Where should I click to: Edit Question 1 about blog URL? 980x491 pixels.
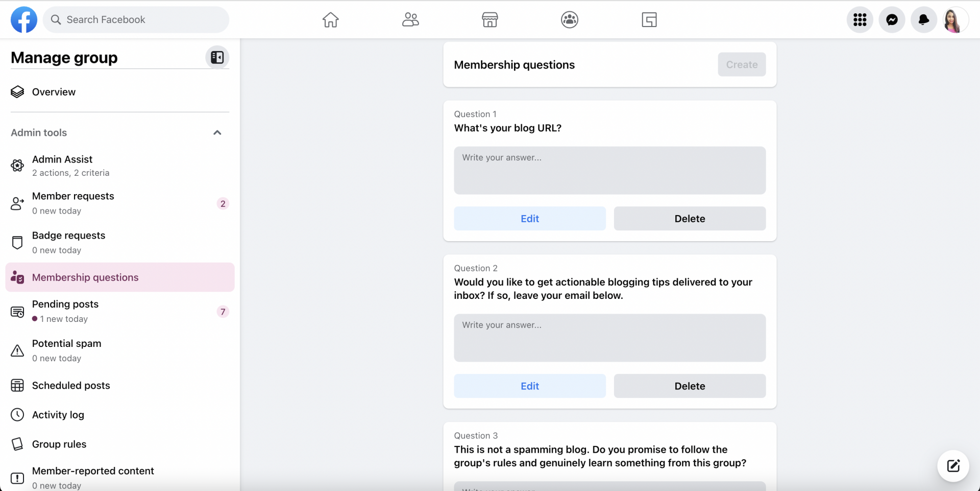coord(529,218)
